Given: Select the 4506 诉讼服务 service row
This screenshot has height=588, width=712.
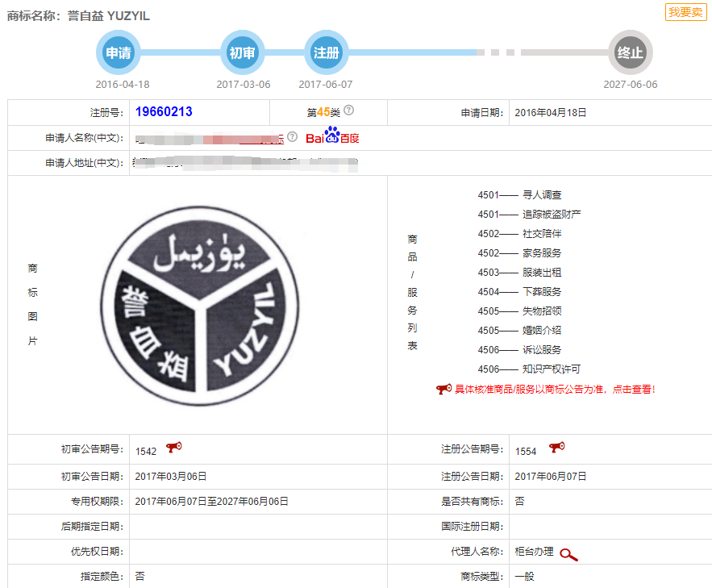Looking at the screenshot, I should point(519,349).
